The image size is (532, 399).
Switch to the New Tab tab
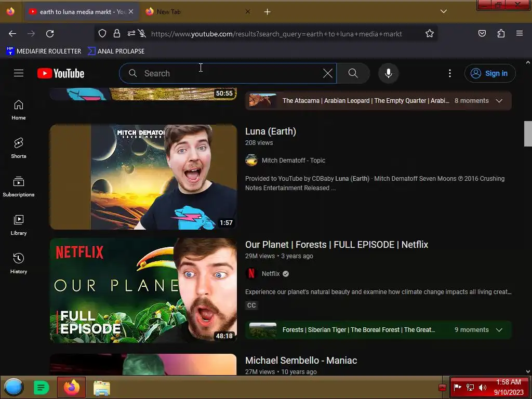click(x=198, y=12)
